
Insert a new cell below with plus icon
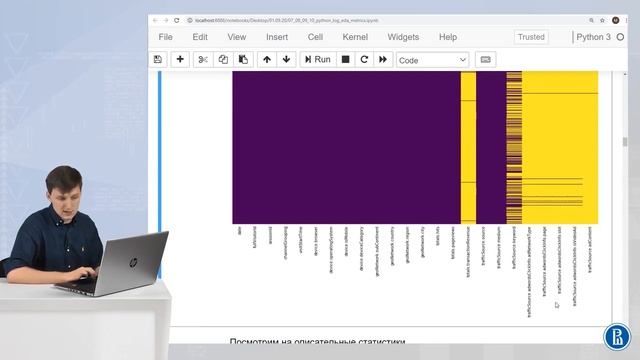coord(180,60)
